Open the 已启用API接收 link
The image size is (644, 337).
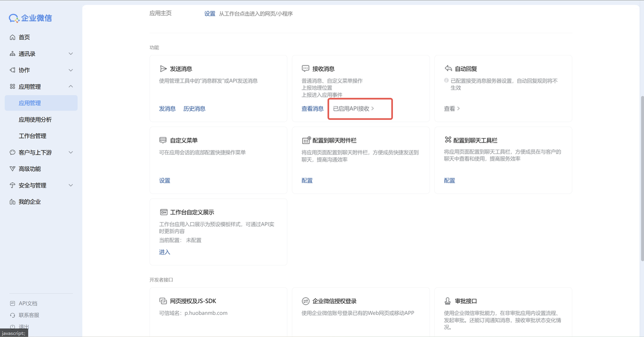[353, 109]
